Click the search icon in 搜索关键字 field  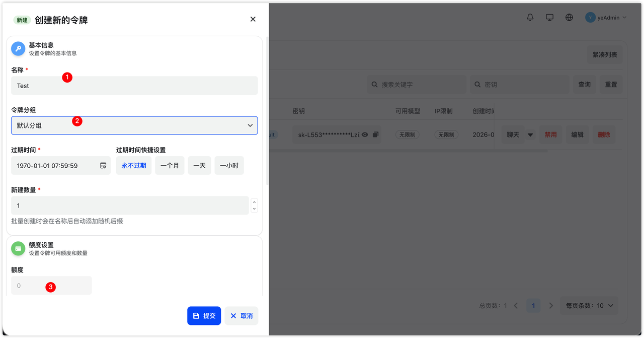point(375,85)
